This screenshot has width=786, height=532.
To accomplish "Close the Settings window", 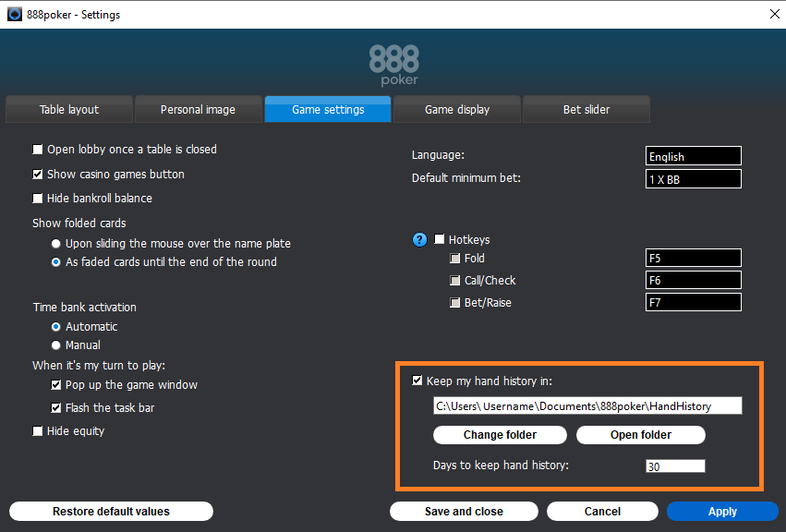I will [775, 14].
